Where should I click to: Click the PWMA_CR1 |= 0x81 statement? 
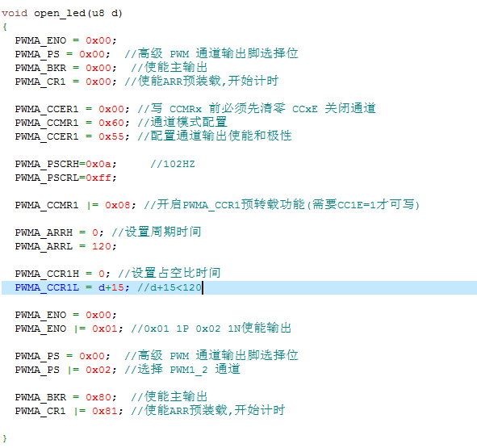[x=69, y=411]
